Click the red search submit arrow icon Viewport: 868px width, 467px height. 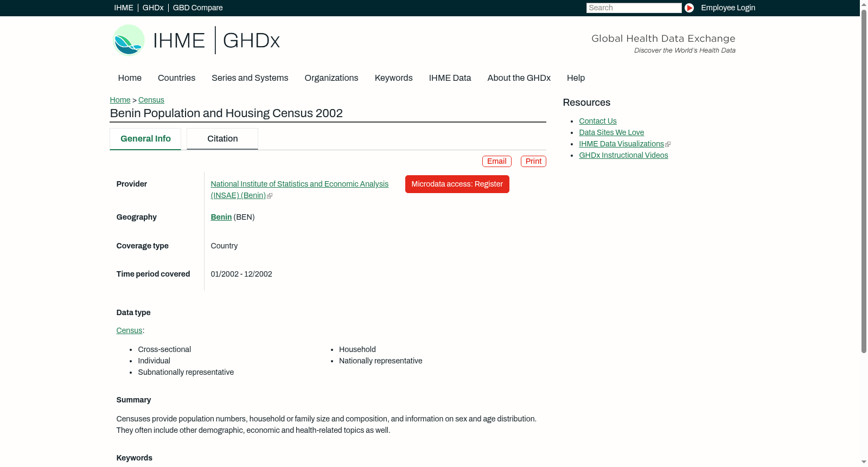tap(689, 8)
